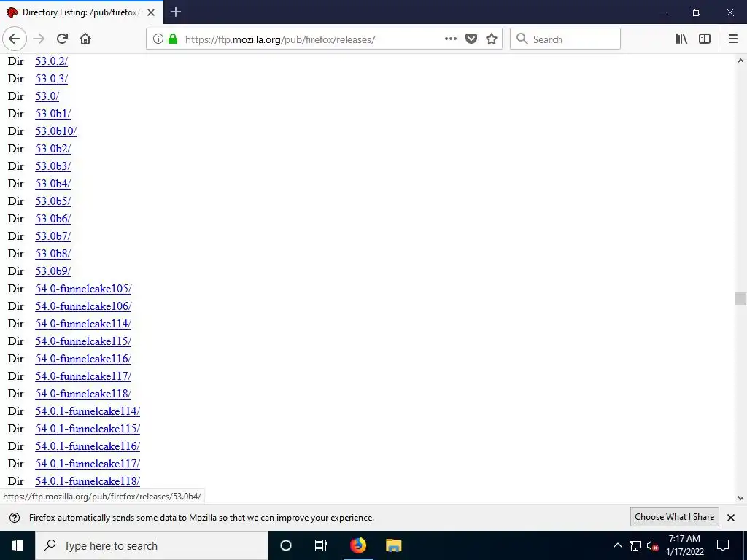Open 54.0-funnelcake105/ link
This screenshot has height=560, width=747.
(83, 289)
